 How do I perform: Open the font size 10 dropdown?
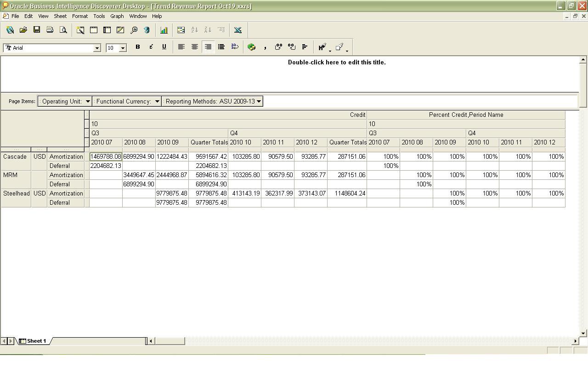click(123, 48)
